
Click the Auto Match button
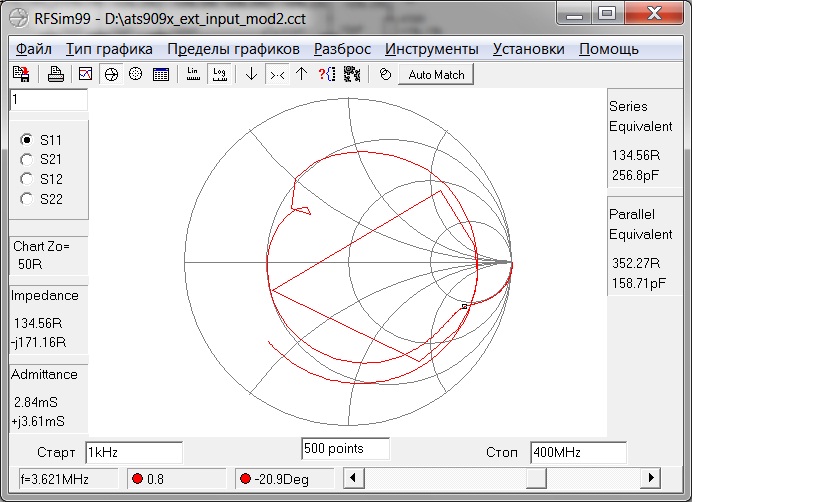pos(436,74)
